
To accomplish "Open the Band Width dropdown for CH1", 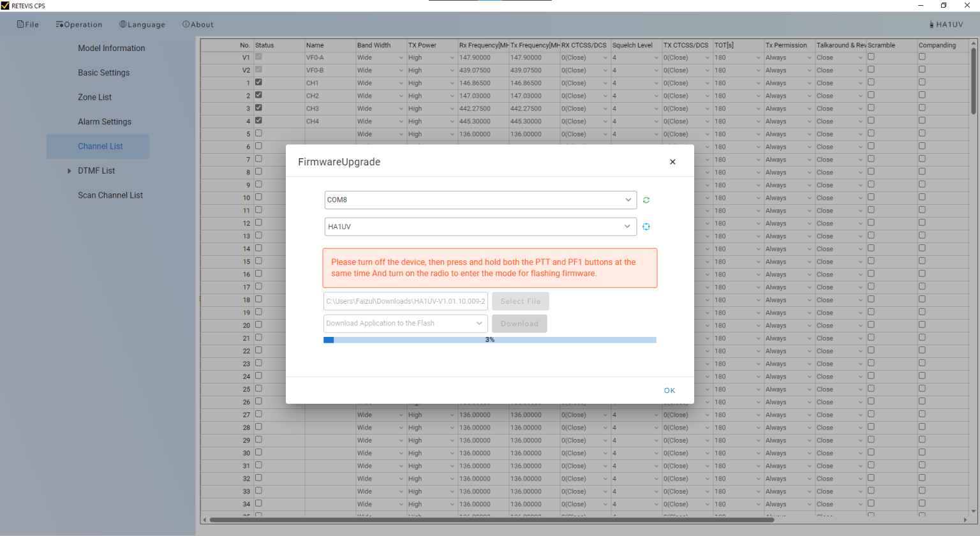I will [380, 83].
